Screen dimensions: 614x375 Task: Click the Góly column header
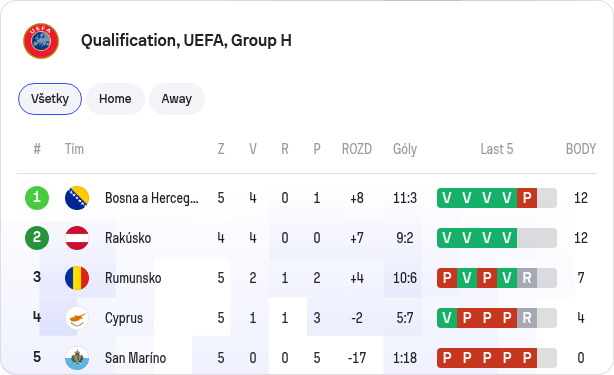coord(405,149)
